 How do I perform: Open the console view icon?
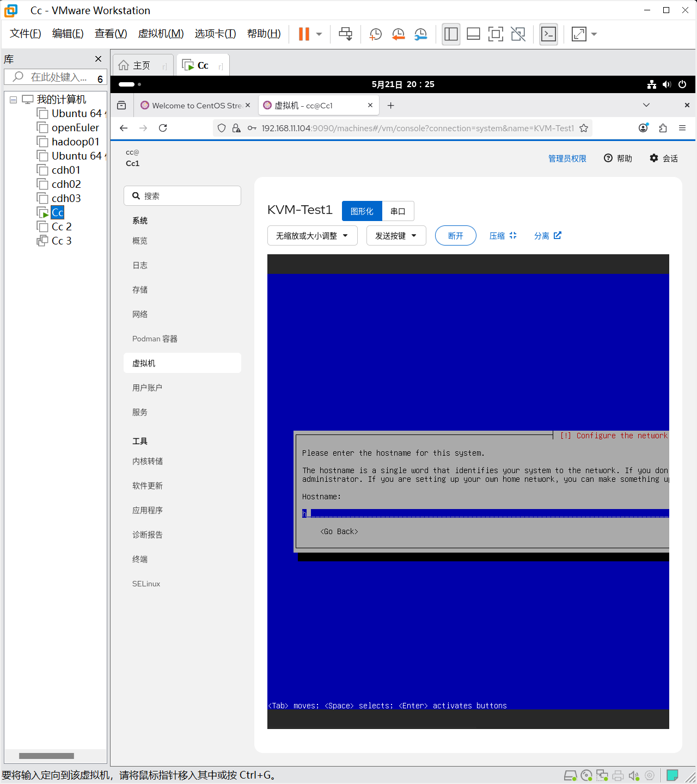(548, 34)
